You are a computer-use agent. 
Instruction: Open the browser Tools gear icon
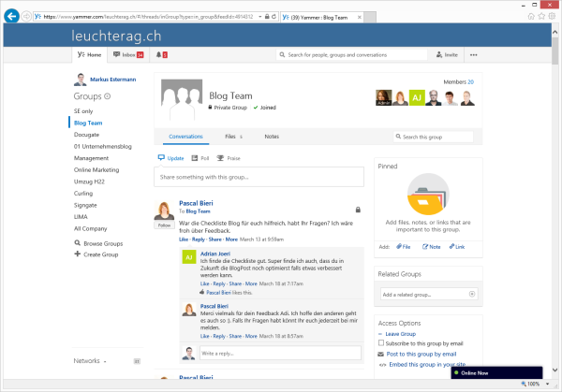click(552, 16)
